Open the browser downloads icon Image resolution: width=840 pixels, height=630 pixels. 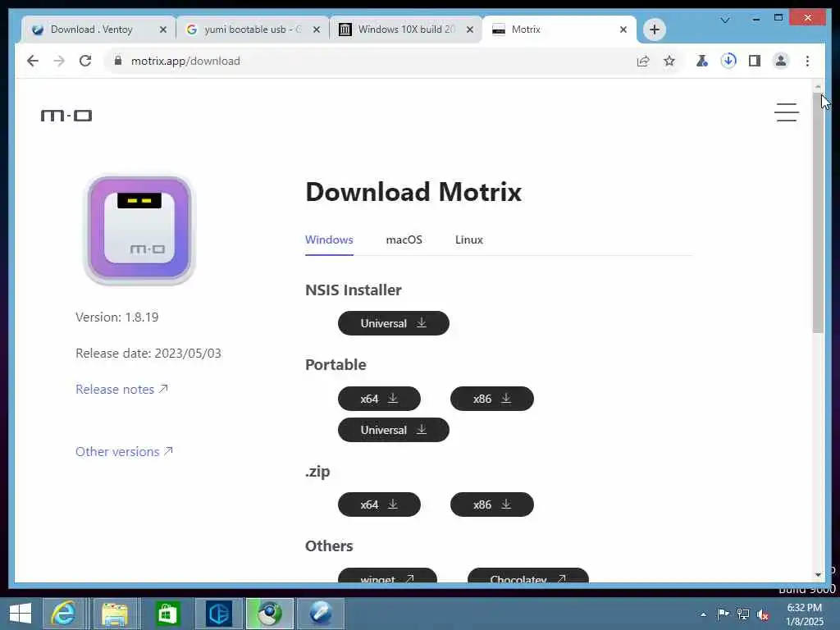(x=728, y=61)
